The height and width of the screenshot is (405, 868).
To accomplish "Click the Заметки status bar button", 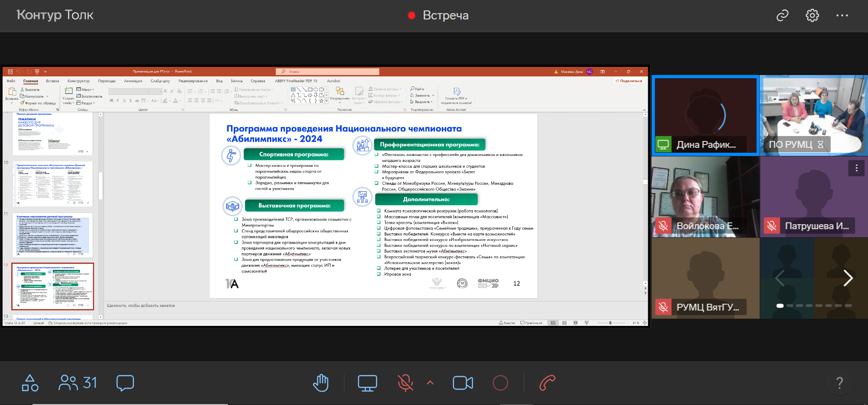I will [507, 323].
